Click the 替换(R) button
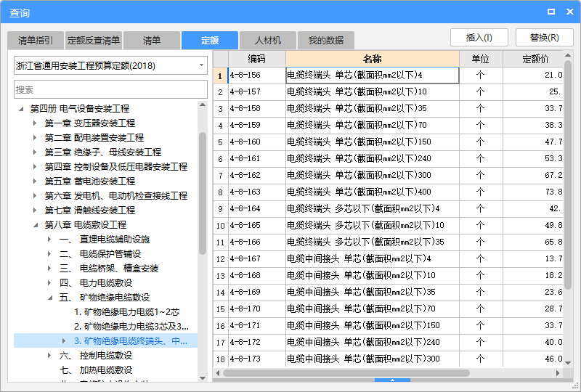 [x=544, y=38]
